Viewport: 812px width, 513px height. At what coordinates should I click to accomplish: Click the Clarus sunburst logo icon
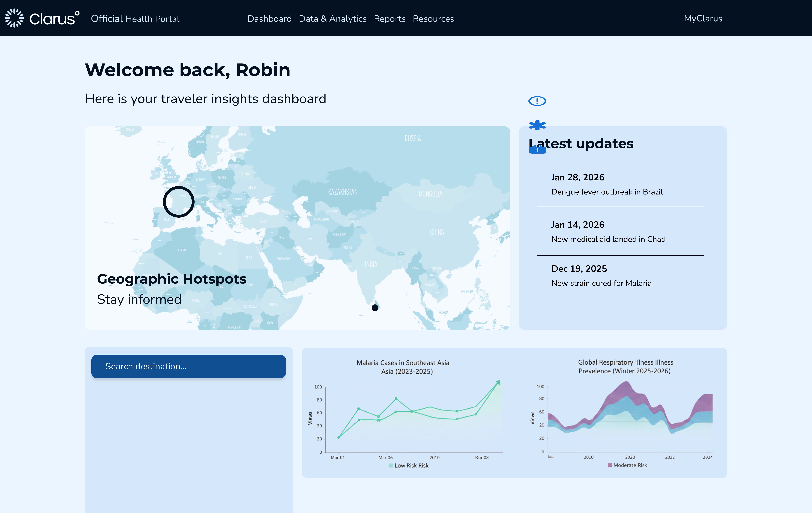[x=14, y=18]
